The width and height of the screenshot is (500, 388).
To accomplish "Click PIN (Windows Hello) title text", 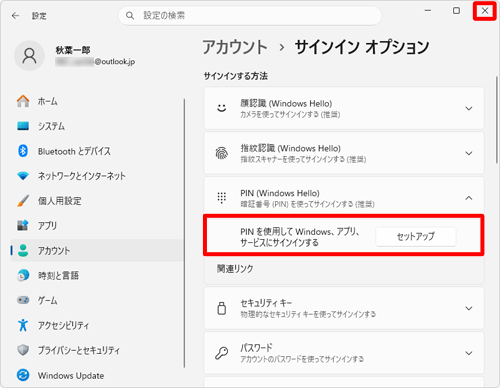I will pos(280,193).
